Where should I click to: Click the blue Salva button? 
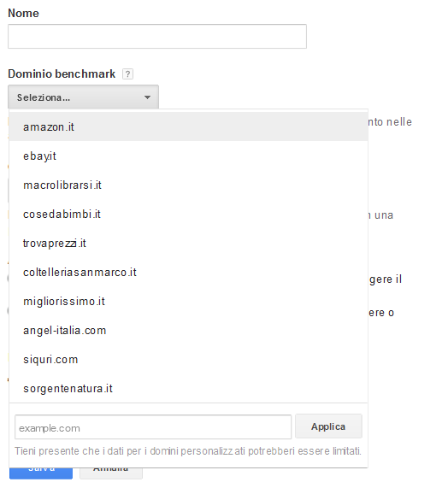41,473
